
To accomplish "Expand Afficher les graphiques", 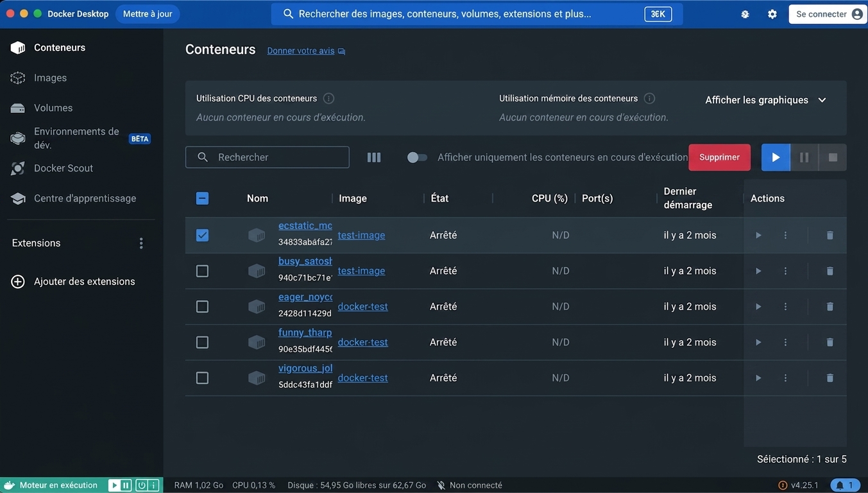I will (766, 100).
